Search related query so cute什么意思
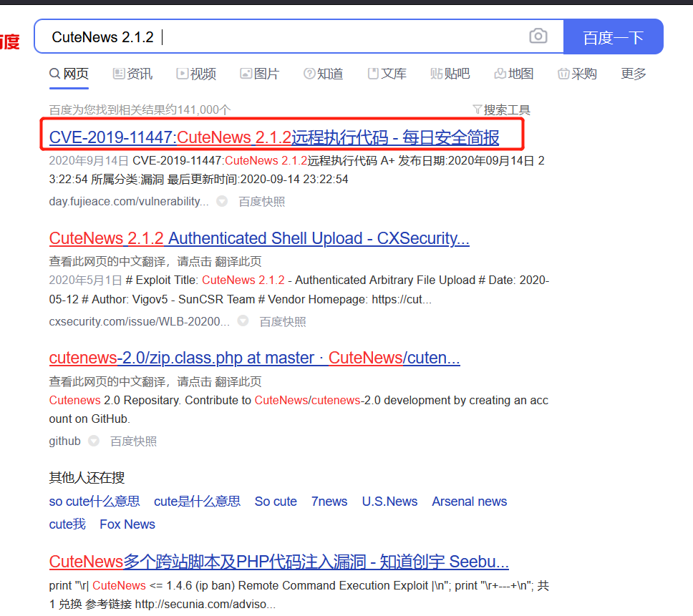 tap(94, 502)
